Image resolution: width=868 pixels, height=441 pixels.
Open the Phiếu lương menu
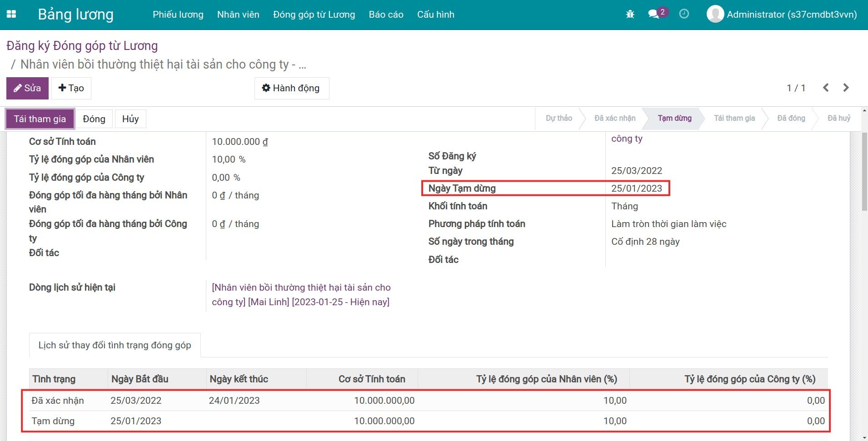(178, 15)
